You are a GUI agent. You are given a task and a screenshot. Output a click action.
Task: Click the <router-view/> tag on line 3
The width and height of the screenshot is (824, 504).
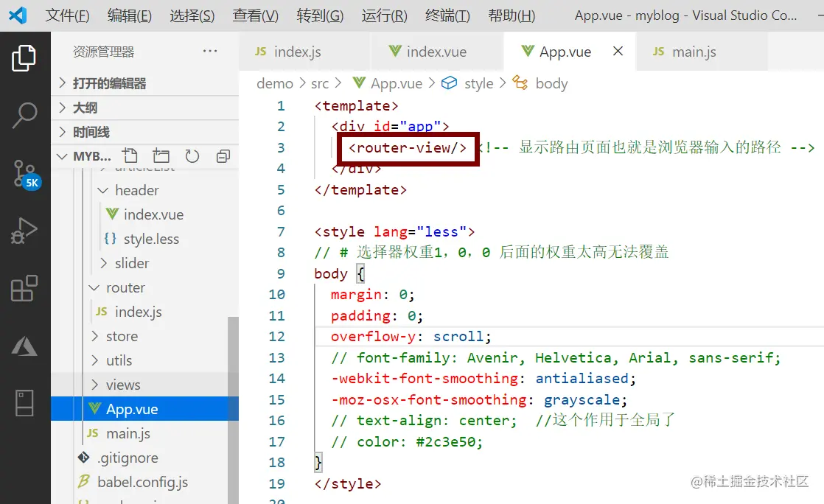[408, 147]
